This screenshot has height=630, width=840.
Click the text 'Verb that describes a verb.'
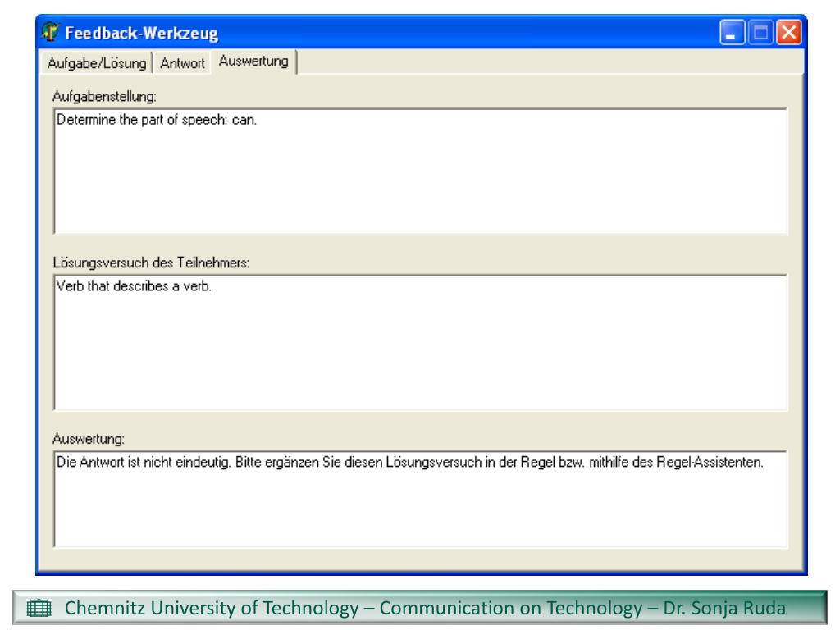point(134,286)
